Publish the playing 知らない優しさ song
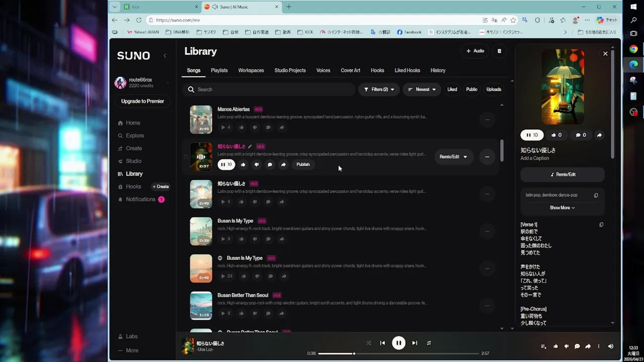The height and width of the screenshot is (362, 644). [303, 164]
